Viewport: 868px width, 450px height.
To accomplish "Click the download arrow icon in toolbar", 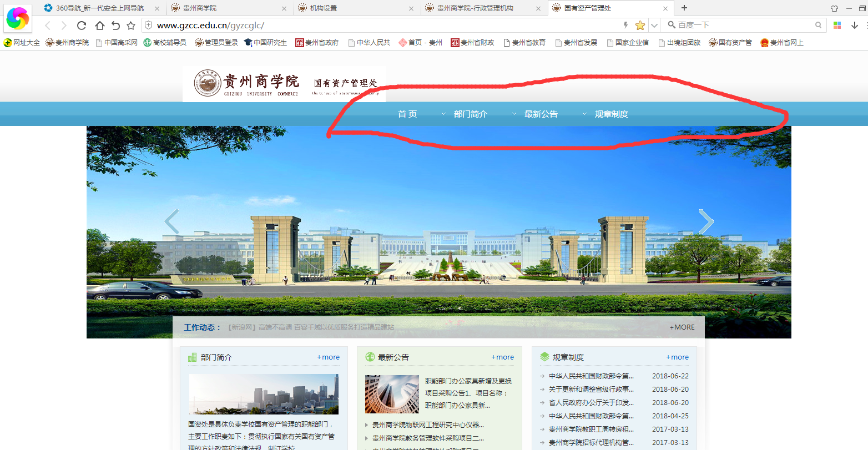I will click(855, 25).
